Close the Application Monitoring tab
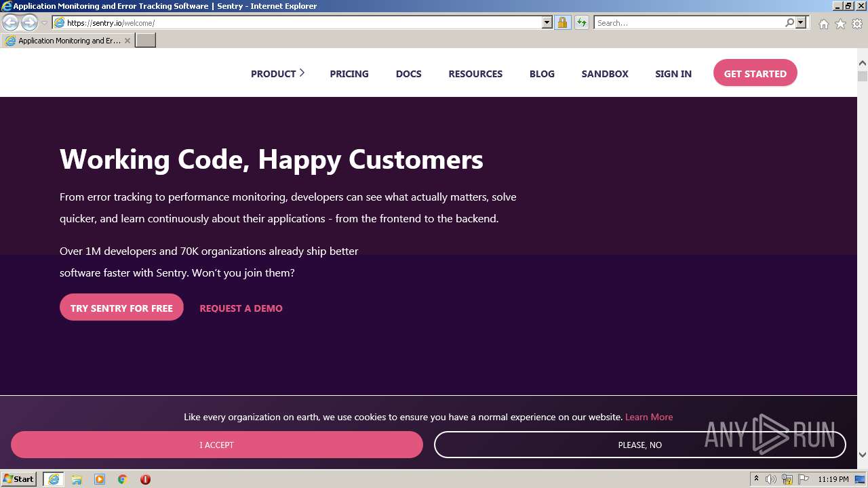Image resolution: width=868 pixels, height=488 pixels. [x=127, y=41]
